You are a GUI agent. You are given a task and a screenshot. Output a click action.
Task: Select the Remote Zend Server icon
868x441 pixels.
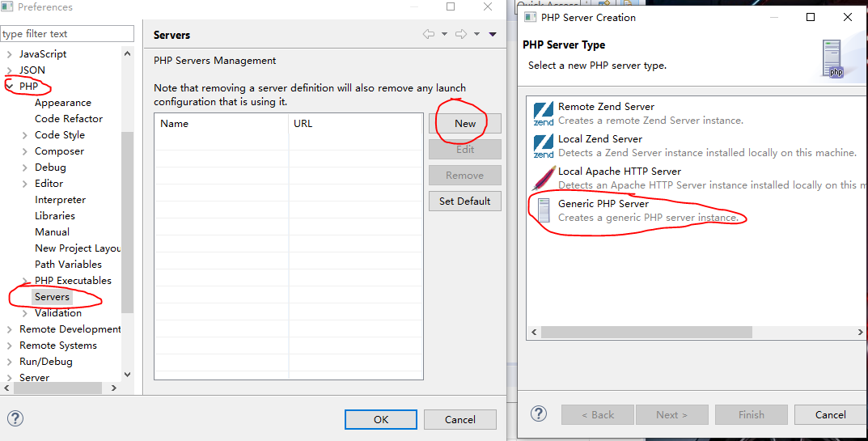[543, 113]
